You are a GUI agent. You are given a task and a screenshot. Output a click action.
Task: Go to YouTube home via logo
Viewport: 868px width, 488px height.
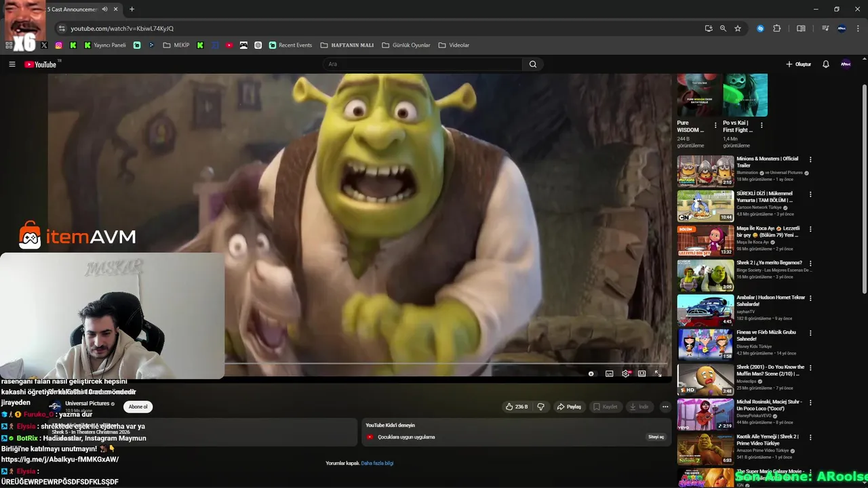click(41, 64)
